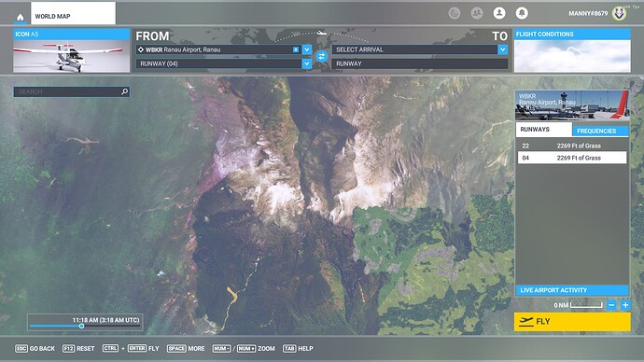Screen dimensions: 644x362
Task: Open the FLIGHT CONDITIONS panel
Action: [x=572, y=51]
